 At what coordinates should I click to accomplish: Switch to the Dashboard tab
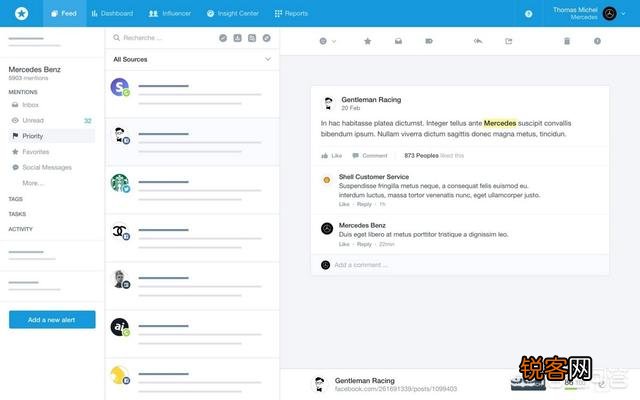[112, 13]
